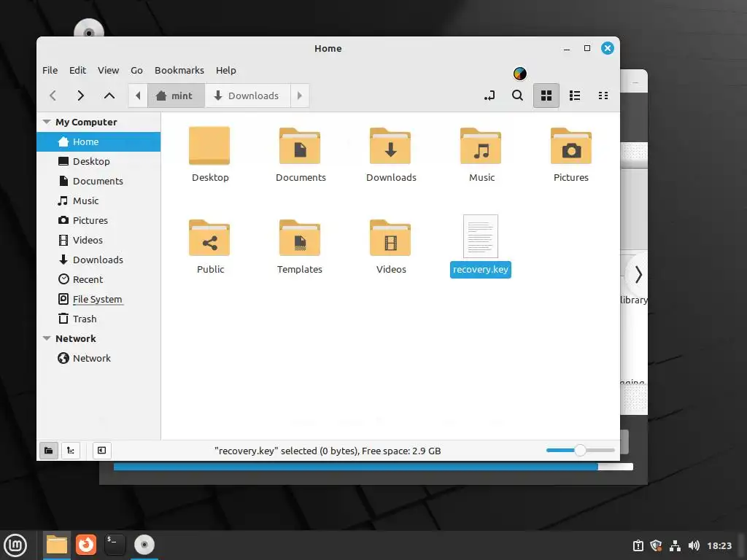Open the update manager shield tray icon
The width and height of the screenshot is (747, 560).
tap(656, 545)
